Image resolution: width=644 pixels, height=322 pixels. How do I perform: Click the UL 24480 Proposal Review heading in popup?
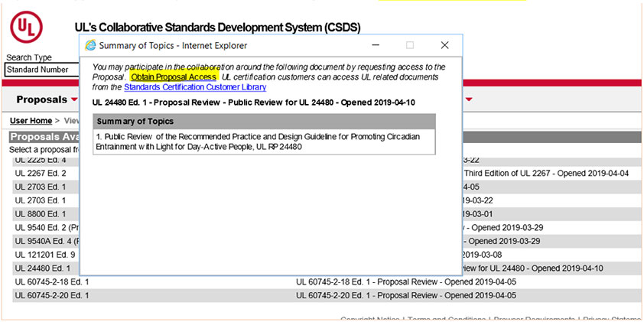(x=253, y=102)
